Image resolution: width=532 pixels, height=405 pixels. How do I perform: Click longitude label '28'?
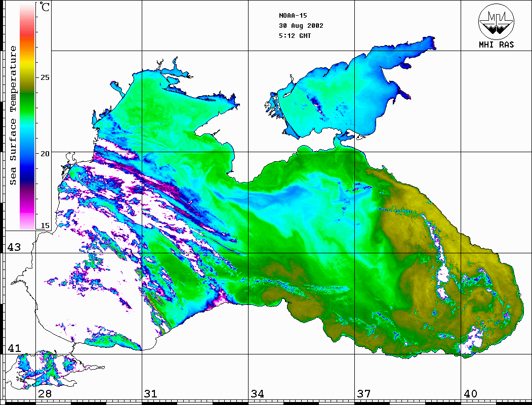tap(45, 394)
